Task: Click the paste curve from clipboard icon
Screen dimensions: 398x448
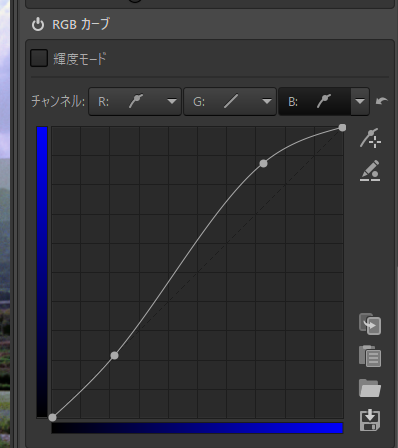Action: coord(370,356)
